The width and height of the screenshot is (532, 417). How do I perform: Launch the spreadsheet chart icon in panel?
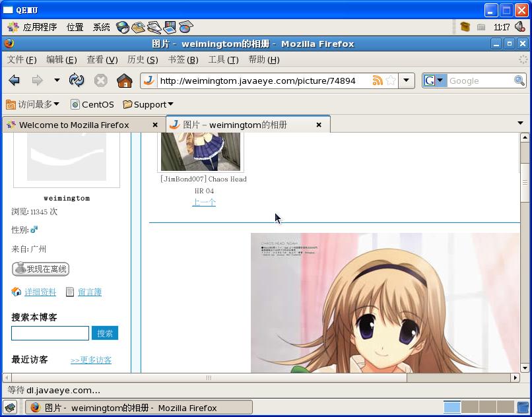[185, 27]
